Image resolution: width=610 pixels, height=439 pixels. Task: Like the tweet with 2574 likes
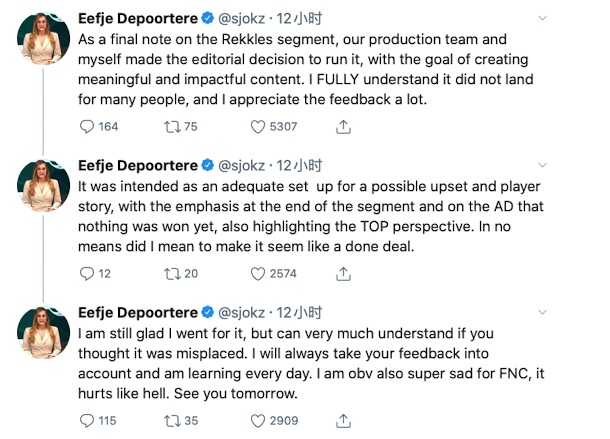pos(258,273)
